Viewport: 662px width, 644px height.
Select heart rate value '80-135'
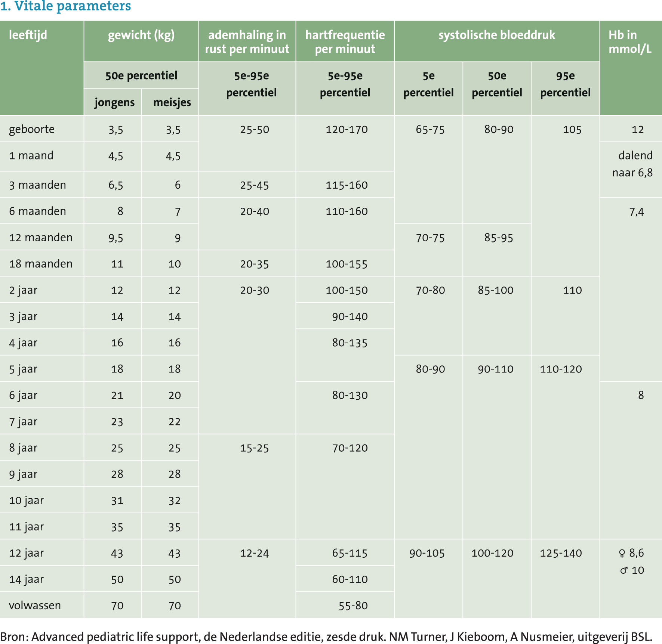point(350,343)
